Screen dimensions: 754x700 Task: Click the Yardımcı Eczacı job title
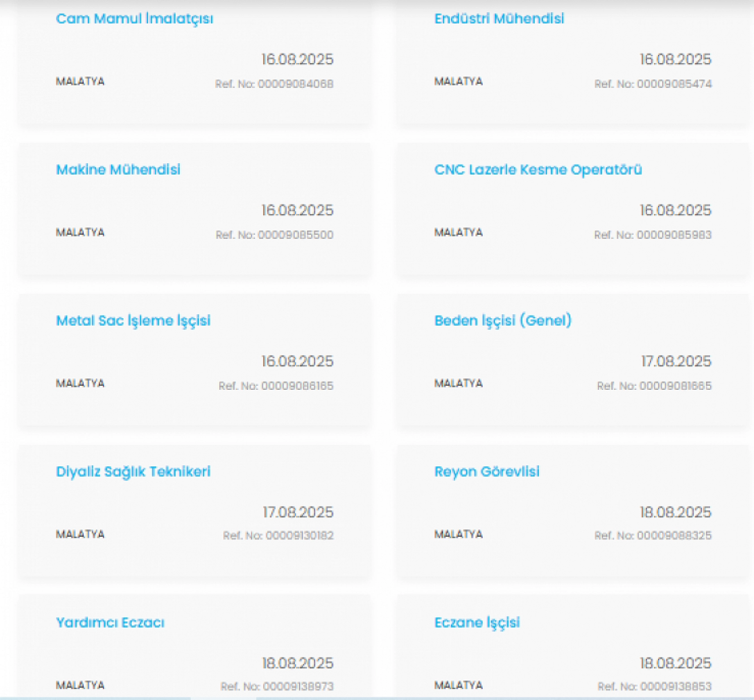[x=110, y=622]
